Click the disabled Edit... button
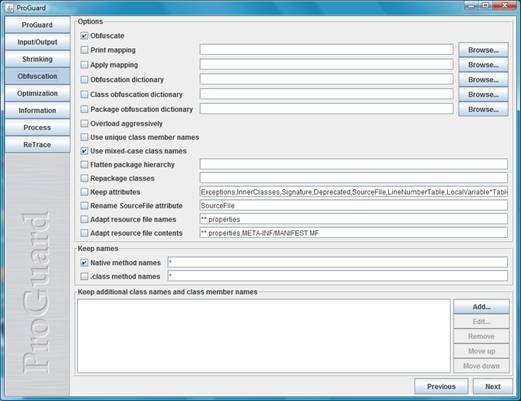521x401 pixels. click(x=481, y=322)
